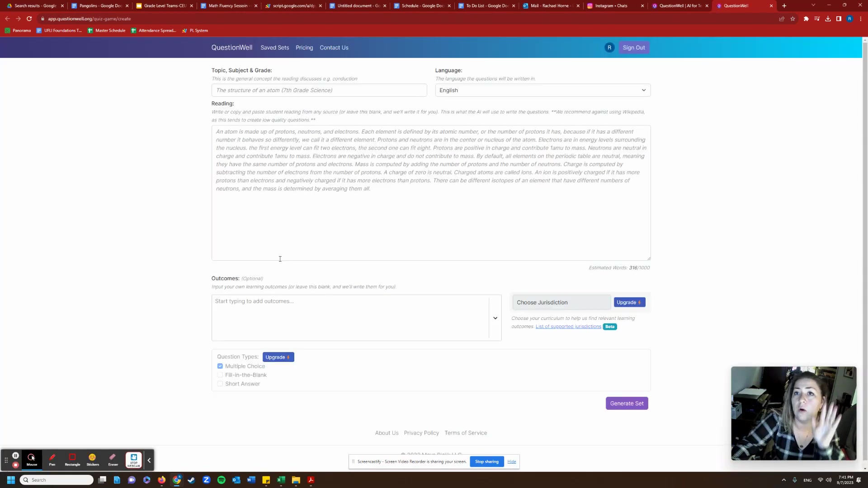The image size is (868, 488).
Task: Reload the page
Action: click(x=29, y=19)
